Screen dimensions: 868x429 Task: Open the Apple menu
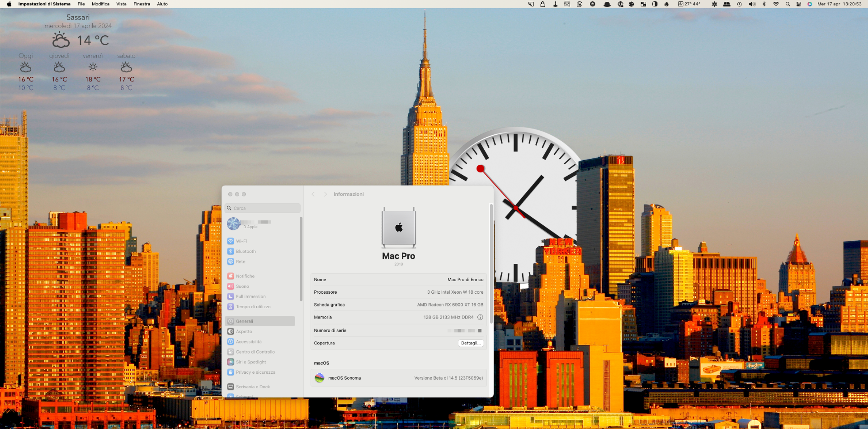[9, 4]
